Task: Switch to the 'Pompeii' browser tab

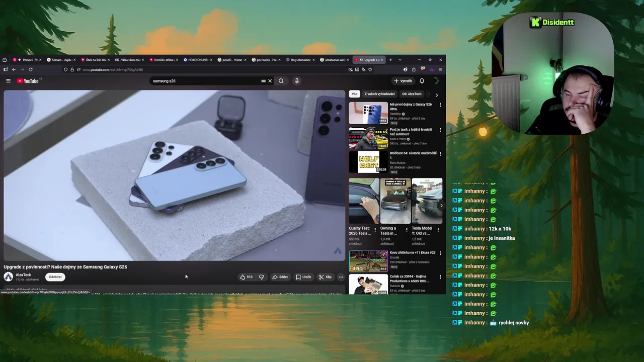Action: [27, 60]
